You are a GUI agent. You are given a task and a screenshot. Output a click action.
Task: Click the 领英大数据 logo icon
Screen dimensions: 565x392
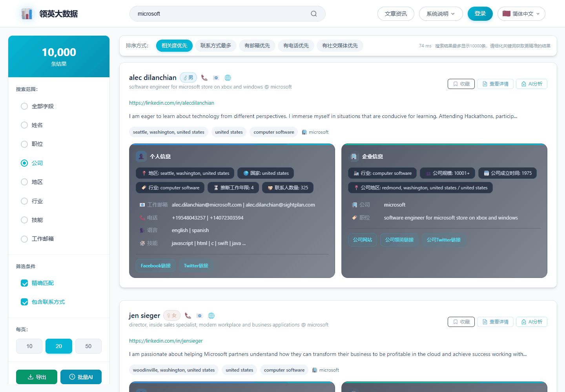(x=27, y=14)
